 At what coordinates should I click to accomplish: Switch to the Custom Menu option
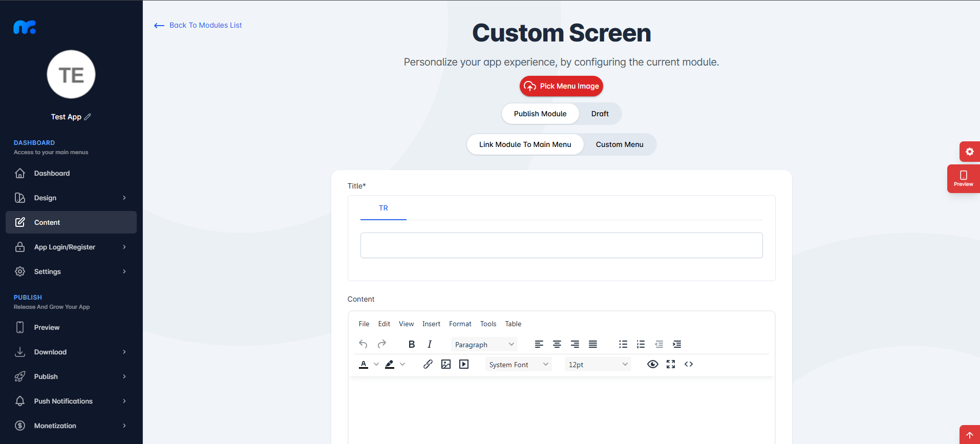tap(620, 144)
